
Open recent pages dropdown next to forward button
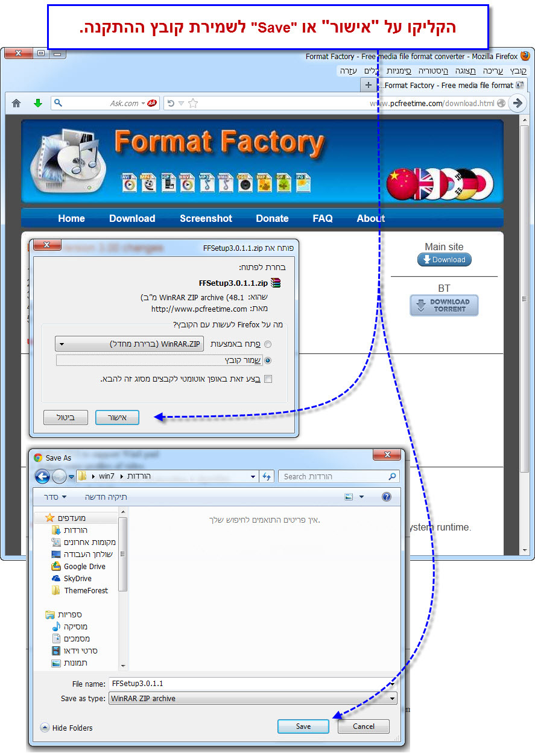click(72, 476)
